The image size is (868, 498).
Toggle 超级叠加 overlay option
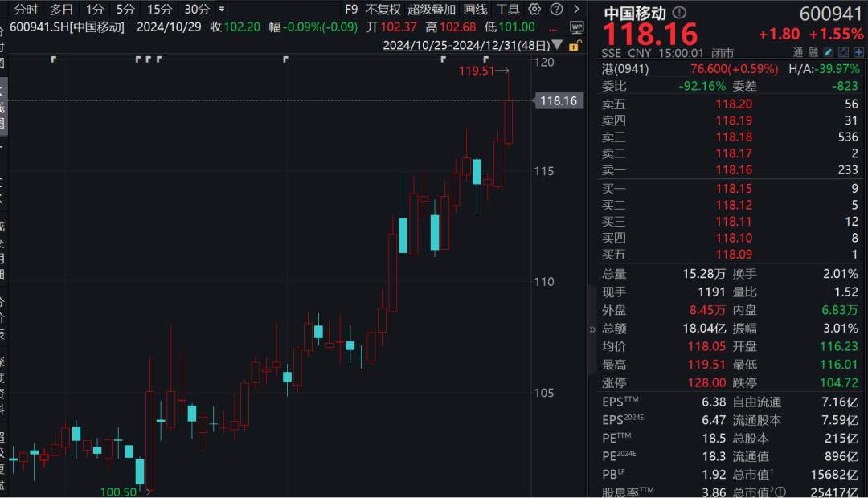[x=432, y=10]
